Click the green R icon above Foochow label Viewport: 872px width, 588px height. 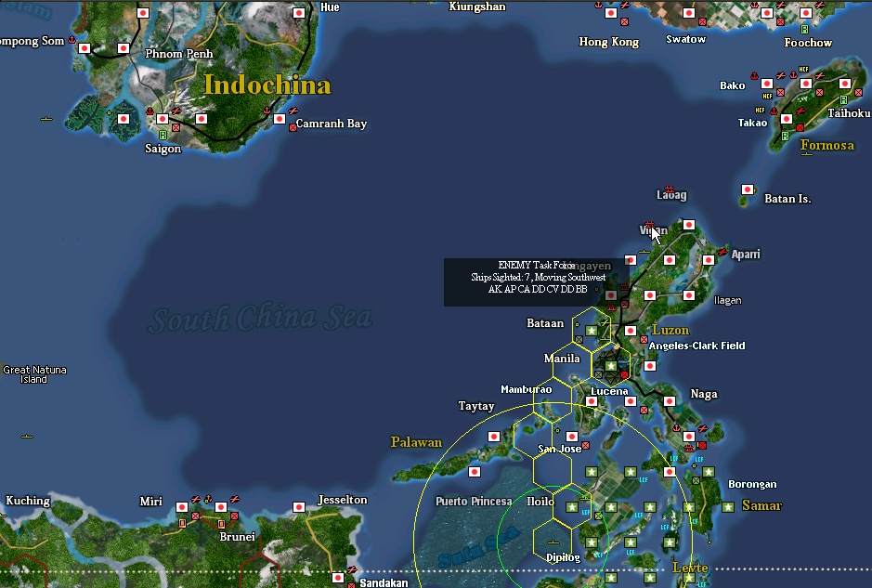pyautogui.click(x=805, y=29)
